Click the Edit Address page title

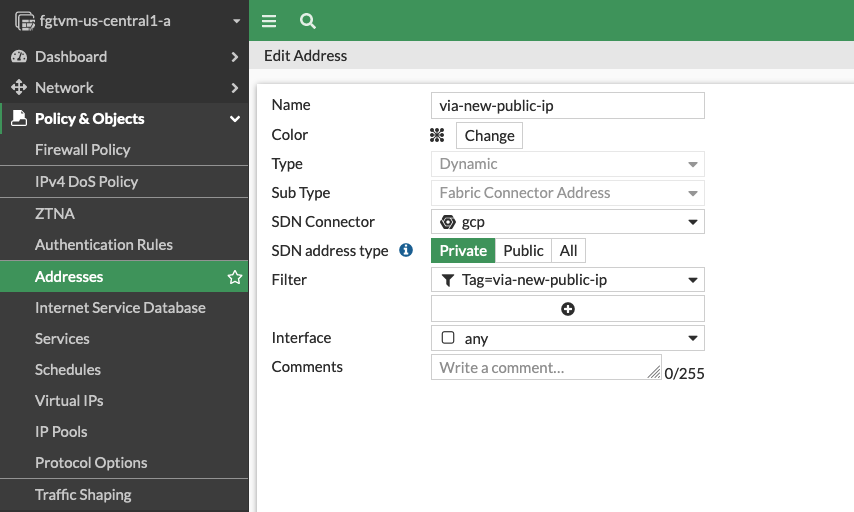[x=306, y=56]
